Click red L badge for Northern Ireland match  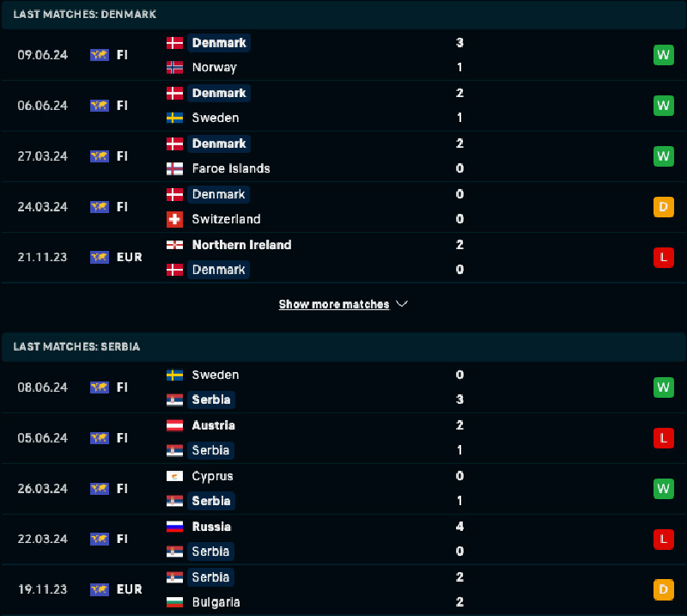[663, 257]
